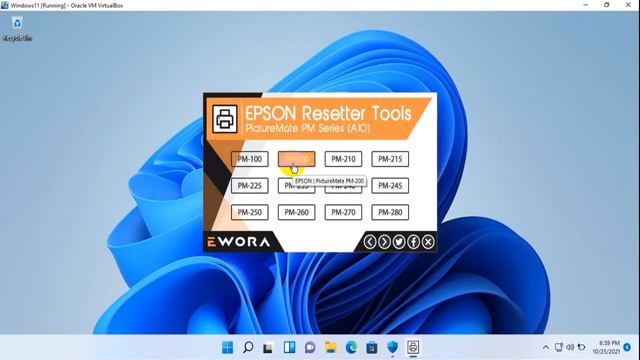
Task: Open File Explorer from taskbar
Action: pyautogui.click(x=330, y=347)
